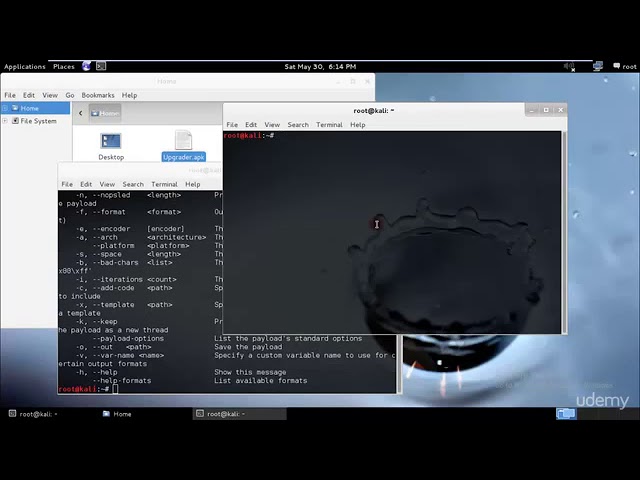Screen dimensions: 640x480
Task: Maximize the front terminal window
Action: [x=546, y=110]
